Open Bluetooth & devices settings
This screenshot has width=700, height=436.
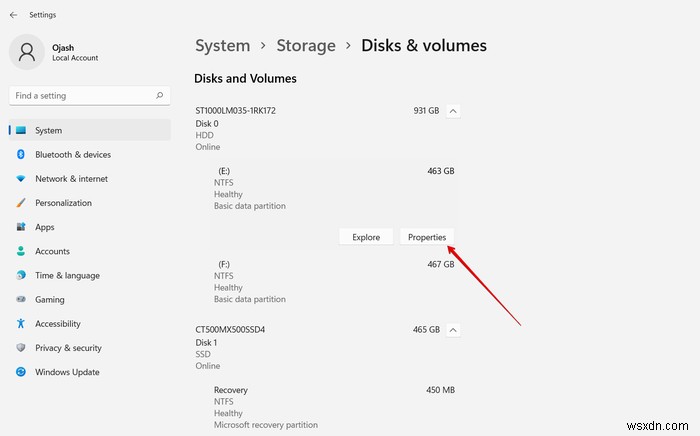point(72,155)
